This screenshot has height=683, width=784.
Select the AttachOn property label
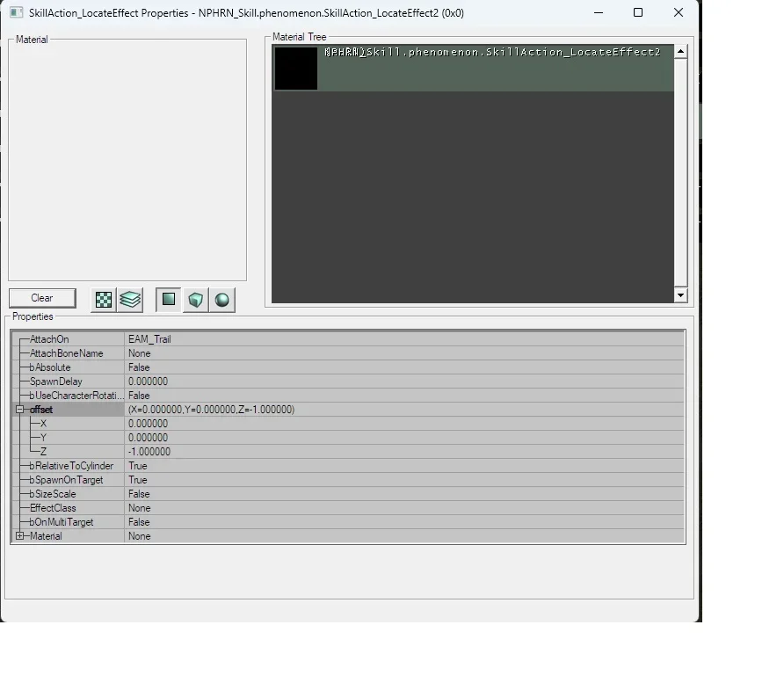(49, 339)
